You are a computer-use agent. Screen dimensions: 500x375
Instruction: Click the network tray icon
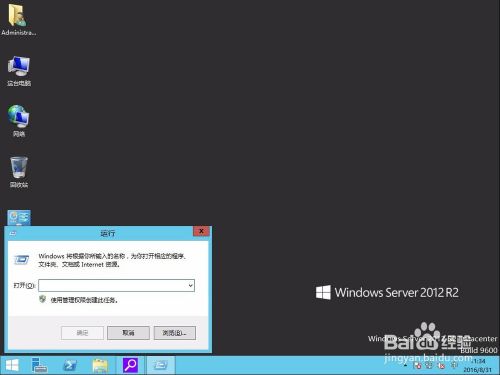(x=429, y=366)
